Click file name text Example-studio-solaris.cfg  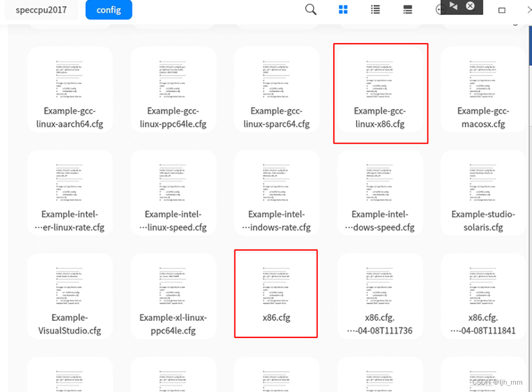(x=483, y=221)
